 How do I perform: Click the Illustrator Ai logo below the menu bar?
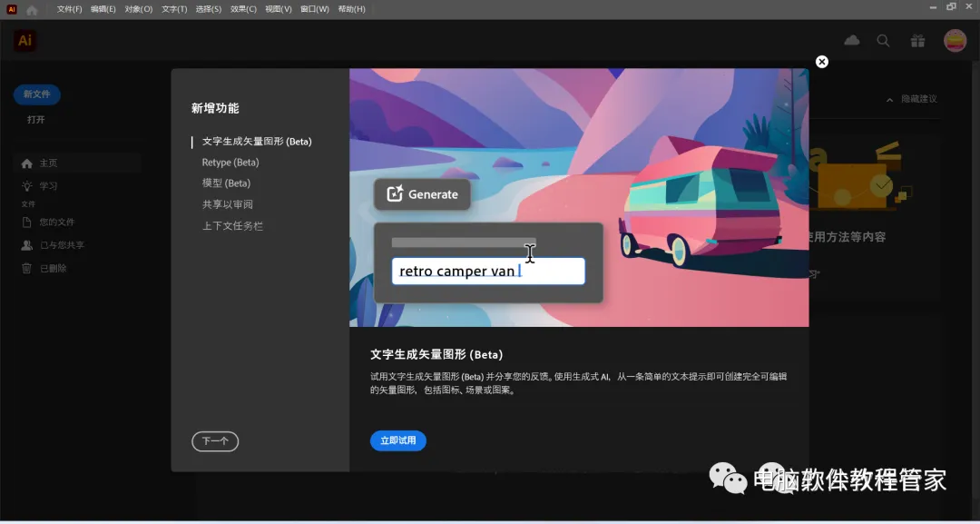(x=25, y=41)
